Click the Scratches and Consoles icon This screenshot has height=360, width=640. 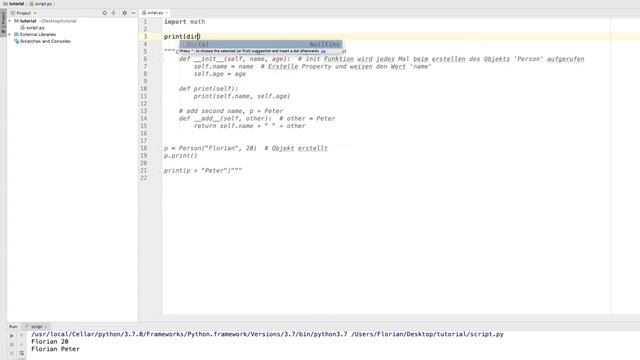coord(17,41)
